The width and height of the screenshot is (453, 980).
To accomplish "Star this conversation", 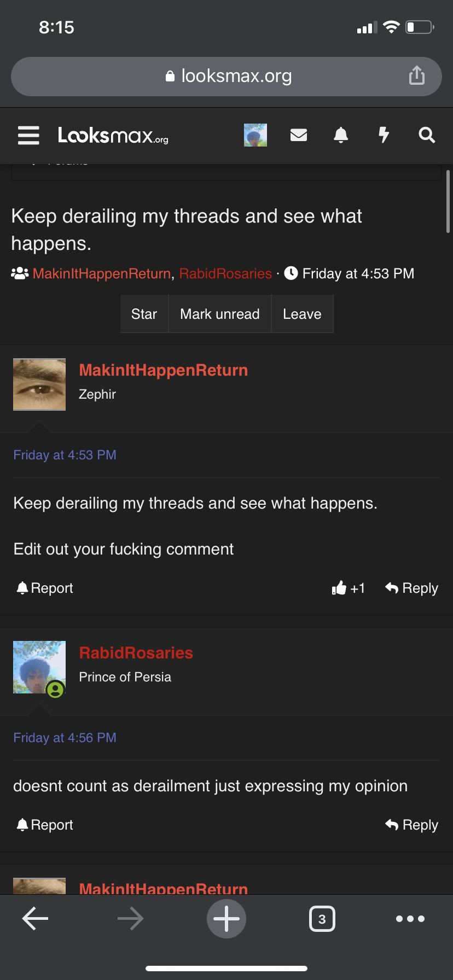I will pyautogui.click(x=144, y=314).
